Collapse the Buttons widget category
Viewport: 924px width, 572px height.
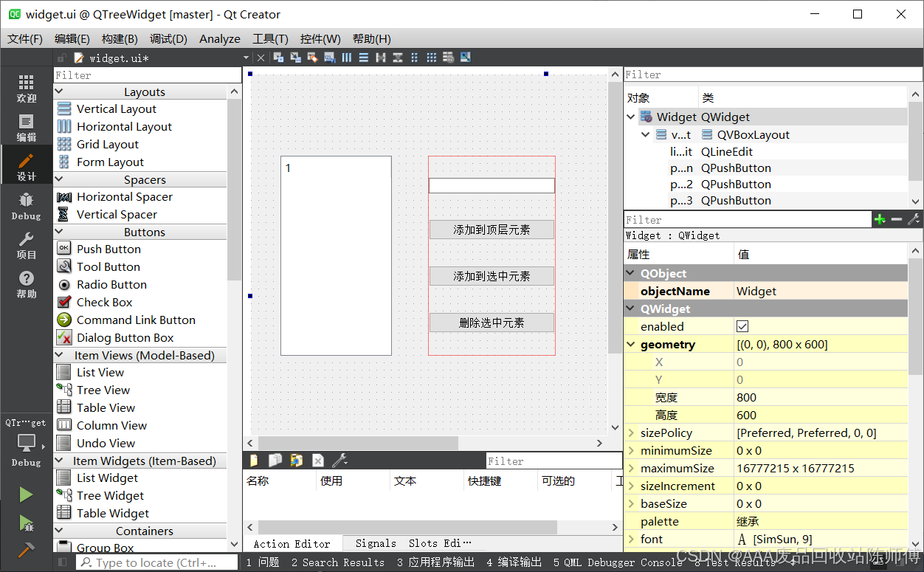59,232
